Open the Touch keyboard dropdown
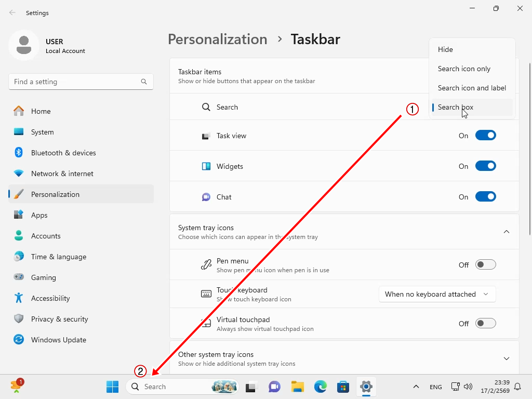Viewport: 532px width, 399px height. pos(437,294)
